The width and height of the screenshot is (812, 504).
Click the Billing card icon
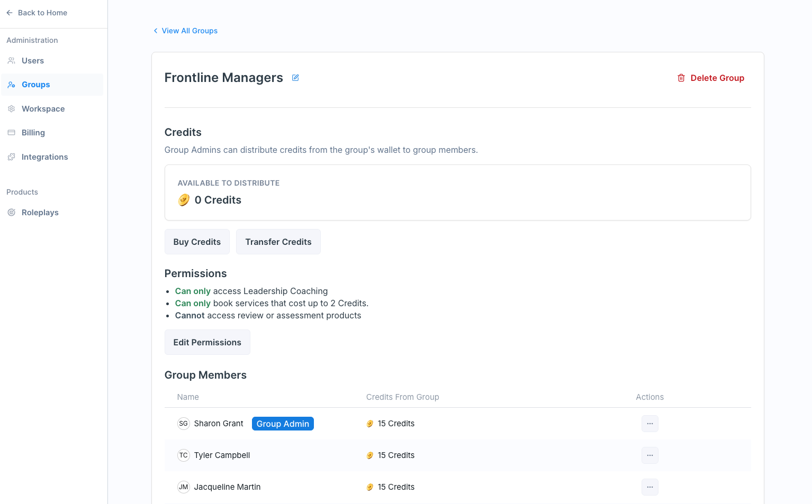11,133
